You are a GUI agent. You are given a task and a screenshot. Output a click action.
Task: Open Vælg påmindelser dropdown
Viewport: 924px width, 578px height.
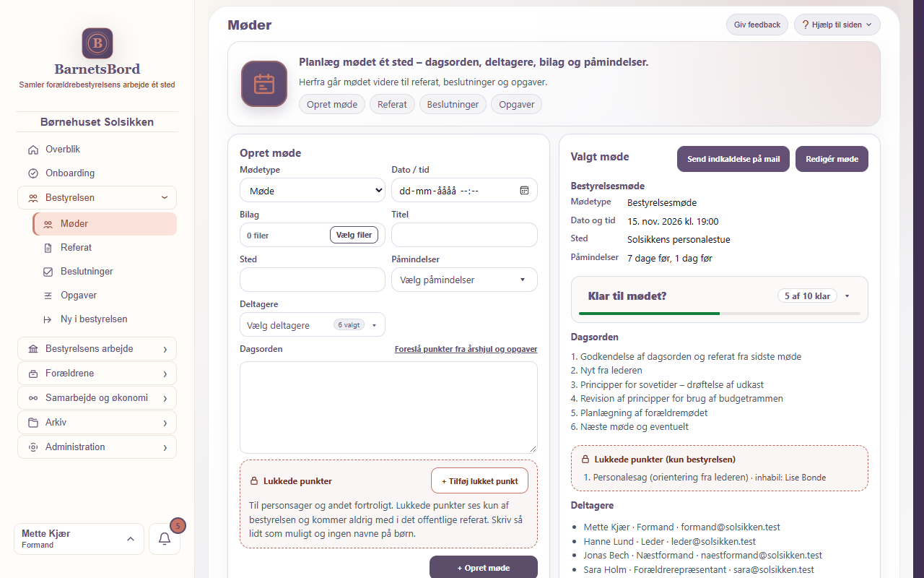(x=464, y=280)
